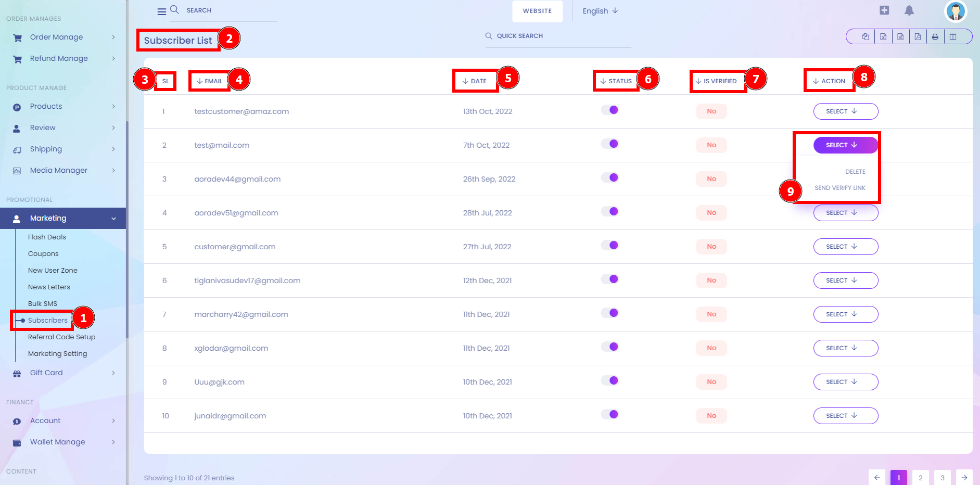Export list via PDF icon
980x485 pixels.
pyautogui.click(x=918, y=36)
